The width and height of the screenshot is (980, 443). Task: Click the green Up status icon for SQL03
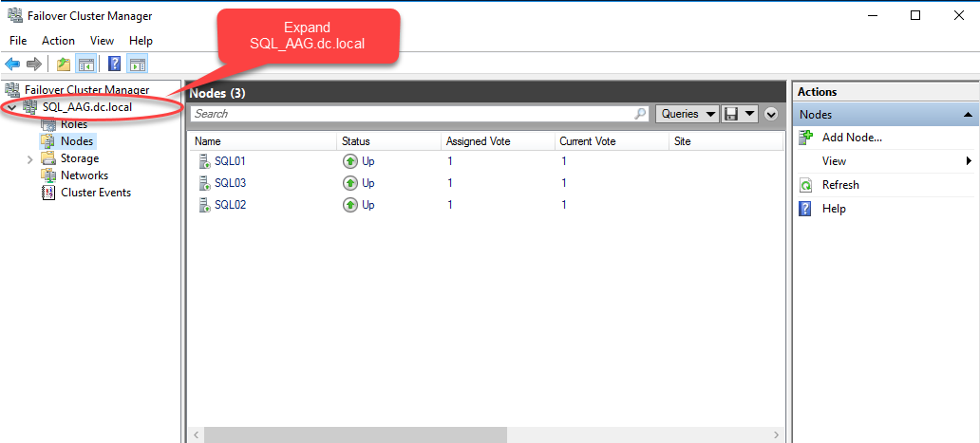point(350,183)
